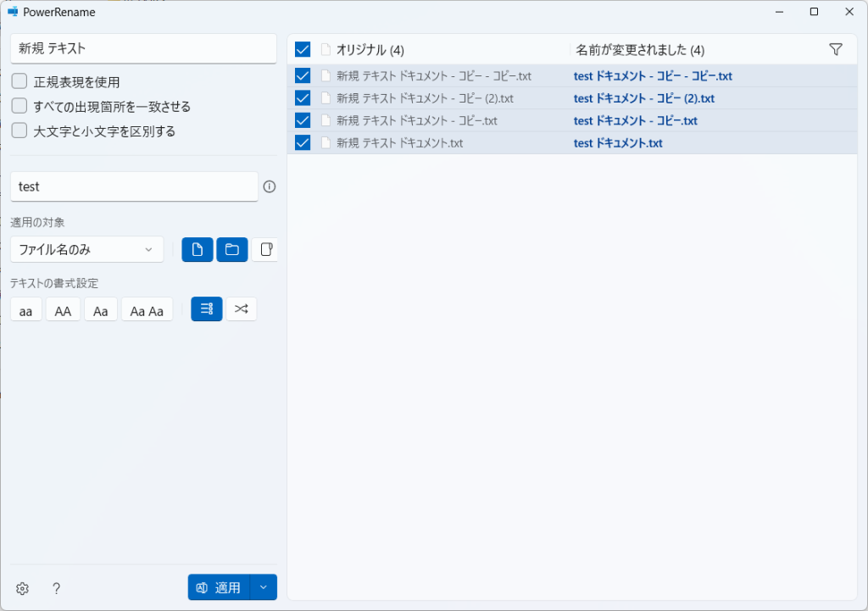This screenshot has width=868, height=611.
Task: Expand the ファイル名のみ dropdown
Action: (87, 249)
